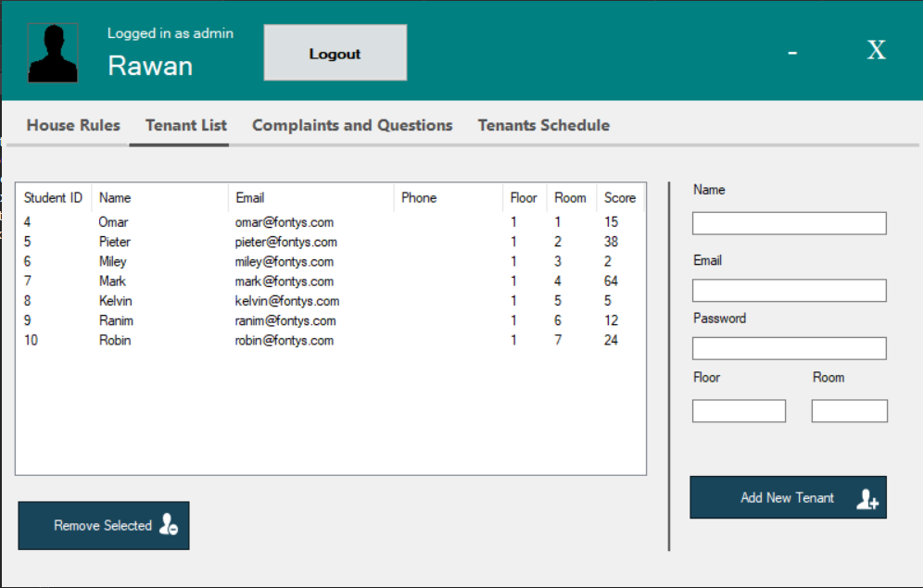Switch to the House Rules tab
The width and height of the screenshot is (923, 588).
click(x=73, y=125)
